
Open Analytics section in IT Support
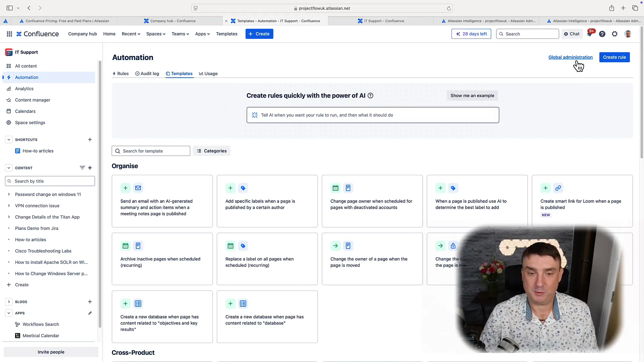point(24,88)
